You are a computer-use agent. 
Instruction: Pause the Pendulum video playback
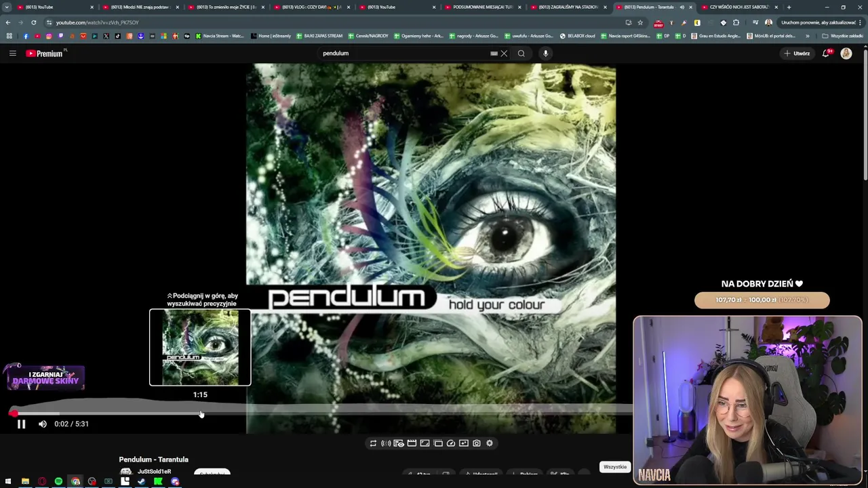(x=21, y=424)
